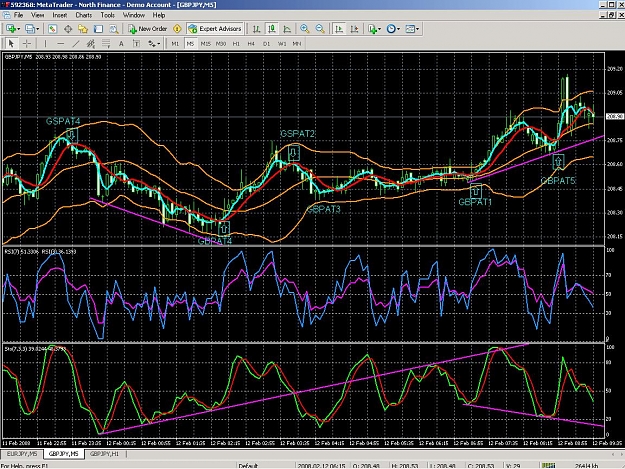Select the H1 timeframe button
The height and width of the screenshot is (469, 625).
pyautogui.click(x=236, y=43)
